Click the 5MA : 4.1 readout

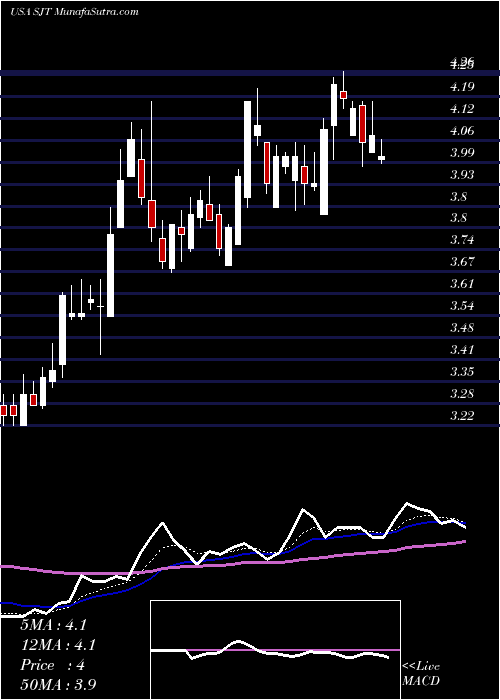pyautogui.click(x=53, y=625)
